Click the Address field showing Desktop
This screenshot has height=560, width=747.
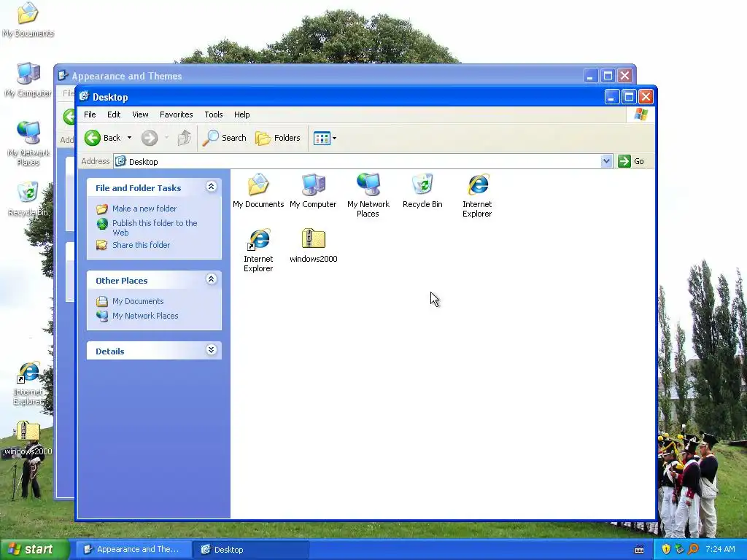click(x=357, y=161)
